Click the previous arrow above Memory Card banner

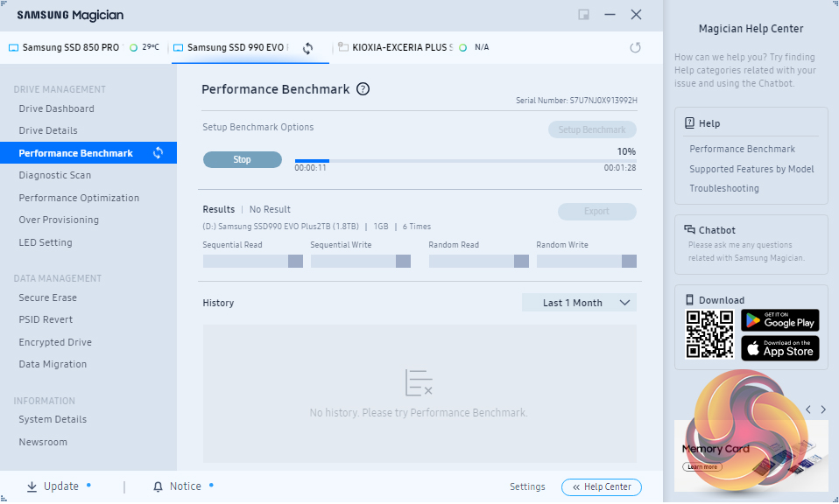pos(808,409)
